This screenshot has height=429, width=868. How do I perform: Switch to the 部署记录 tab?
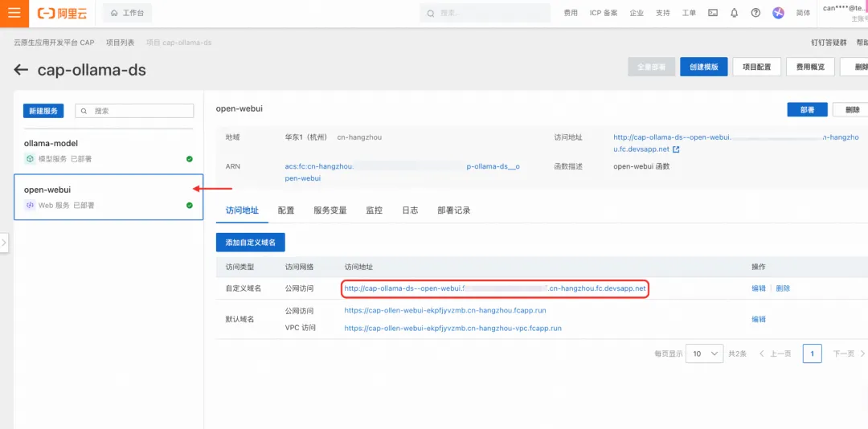click(x=454, y=210)
